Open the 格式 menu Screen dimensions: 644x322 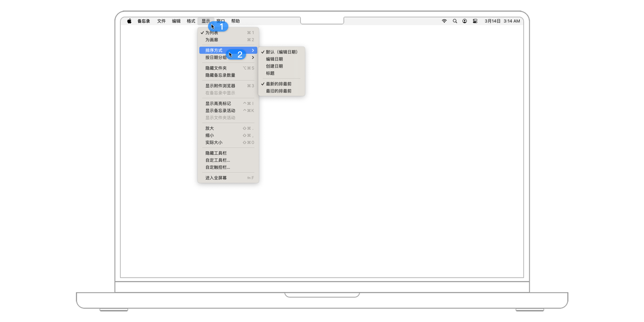191,21
